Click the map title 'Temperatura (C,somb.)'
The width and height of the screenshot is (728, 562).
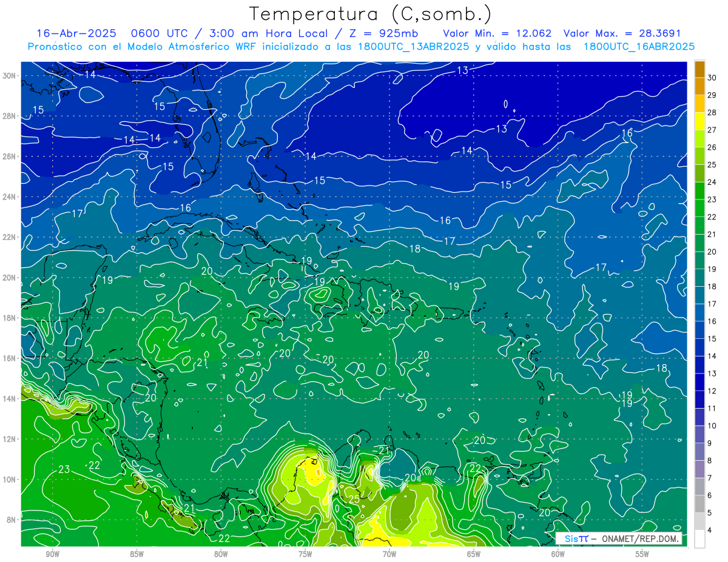[x=370, y=14]
